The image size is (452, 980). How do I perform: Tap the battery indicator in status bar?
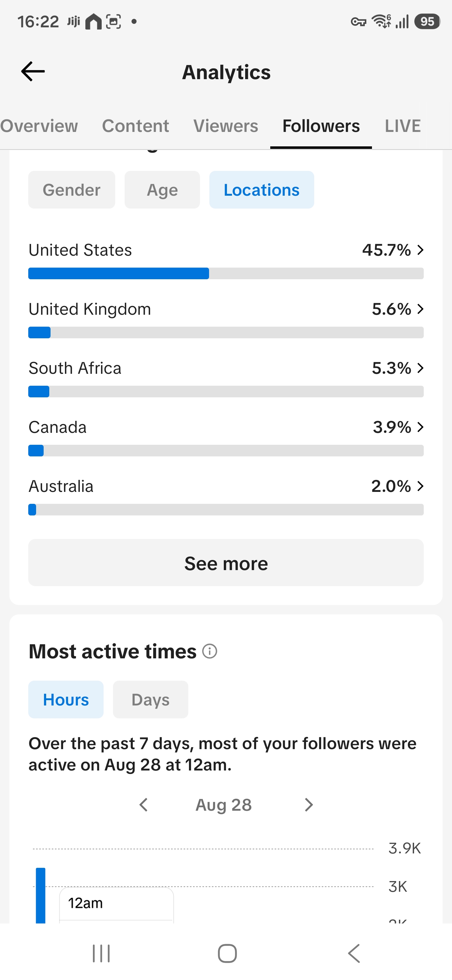[427, 21]
